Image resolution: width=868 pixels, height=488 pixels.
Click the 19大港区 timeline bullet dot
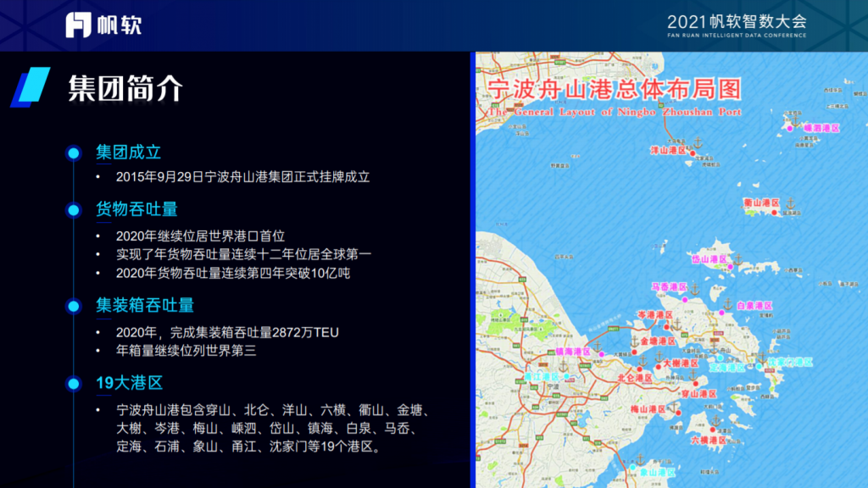pos(74,384)
